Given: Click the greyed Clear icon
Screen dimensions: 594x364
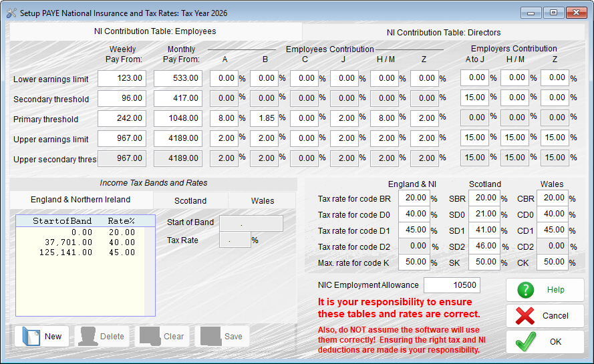Looking at the screenshot, I should coord(150,336).
